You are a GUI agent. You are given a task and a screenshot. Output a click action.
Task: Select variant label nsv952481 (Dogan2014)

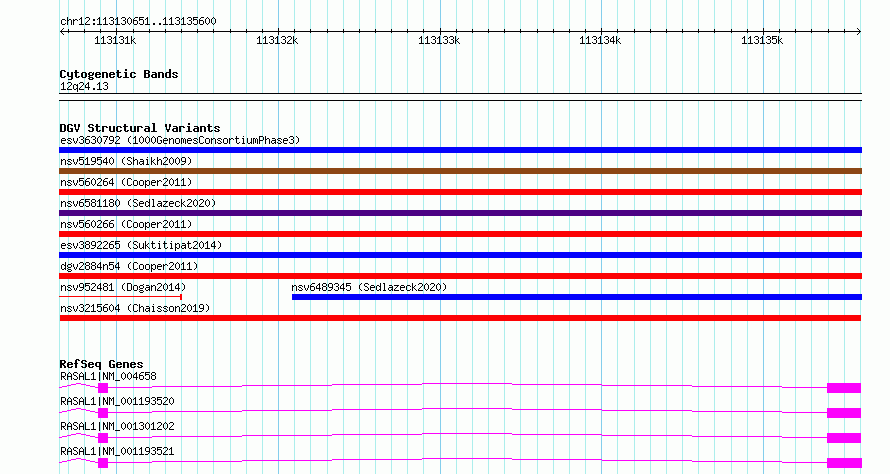click(x=123, y=287)
